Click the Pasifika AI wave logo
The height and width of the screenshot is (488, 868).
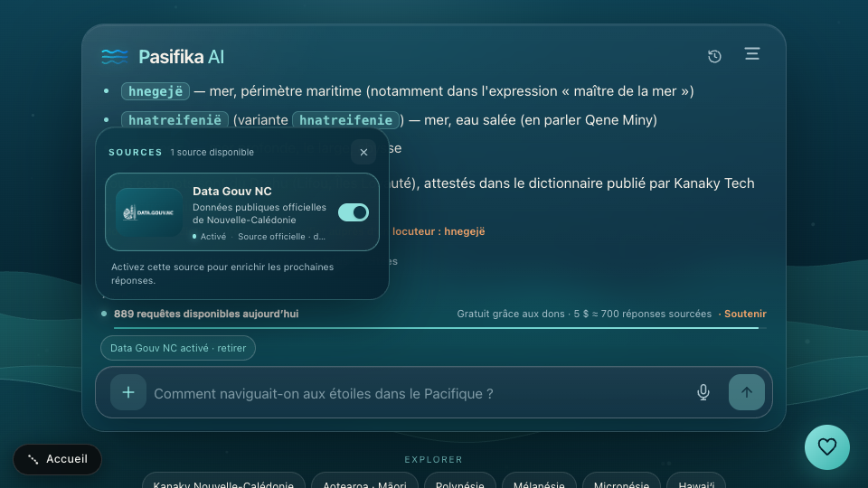115,56
